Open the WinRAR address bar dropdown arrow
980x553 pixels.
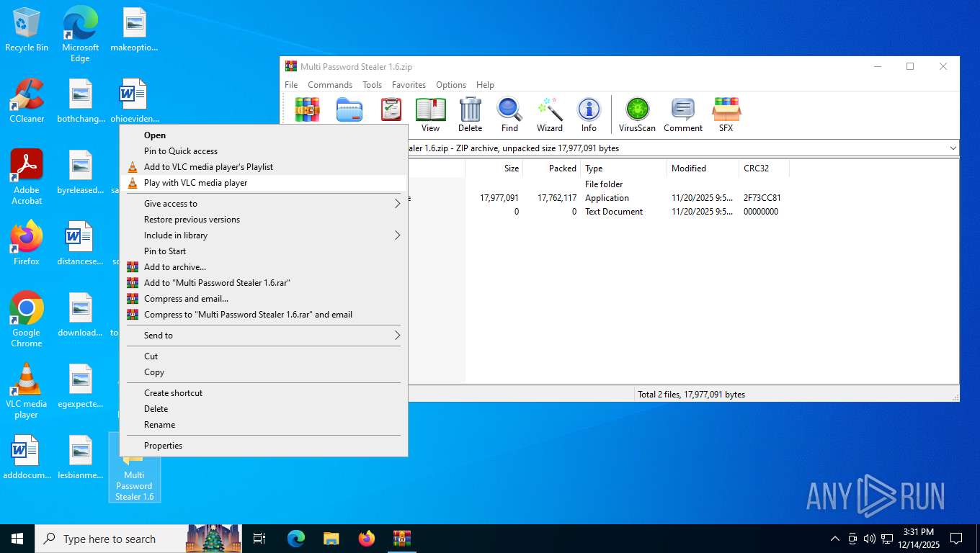(x=953, y=148)
